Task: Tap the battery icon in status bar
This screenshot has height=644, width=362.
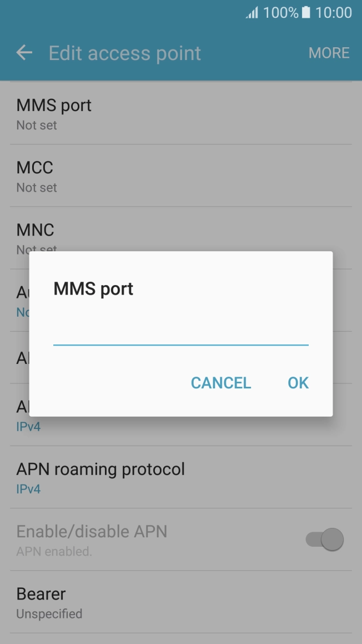Action: pos(306,12)
